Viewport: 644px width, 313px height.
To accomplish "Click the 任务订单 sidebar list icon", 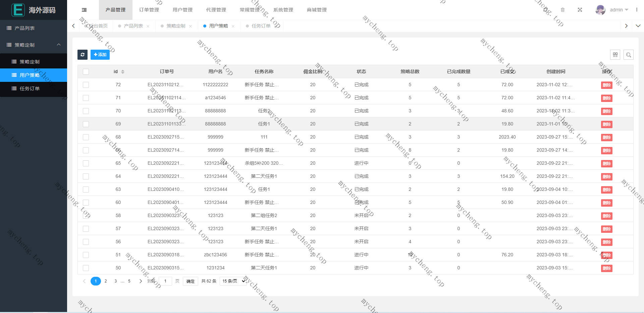I will click(x=14, y=89).
